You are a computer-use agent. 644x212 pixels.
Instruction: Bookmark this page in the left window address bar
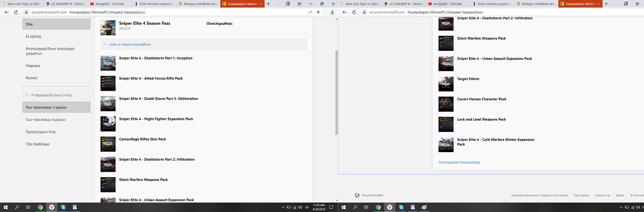pyautogui.click(x=318, y=12)
